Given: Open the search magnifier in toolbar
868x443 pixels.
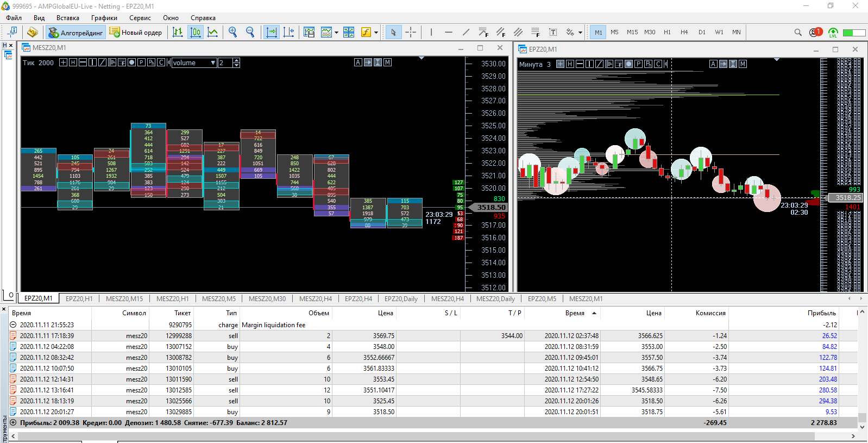Looking at the screenshot, I should (x=798, y=32).
